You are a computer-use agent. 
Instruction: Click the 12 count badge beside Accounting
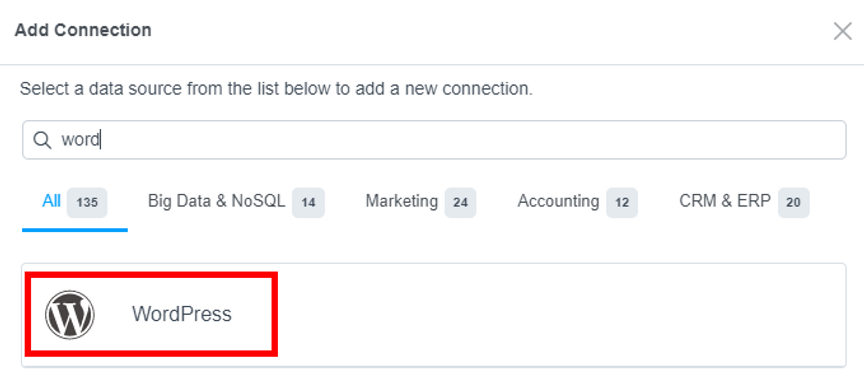coord(622,203)
